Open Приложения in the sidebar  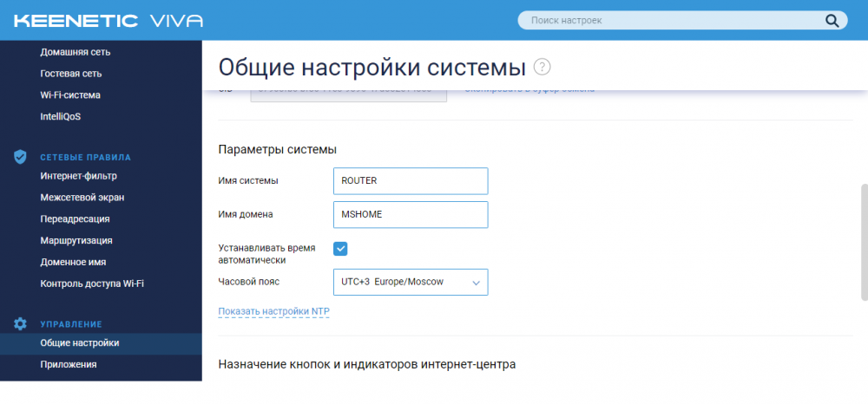point(69,364)
